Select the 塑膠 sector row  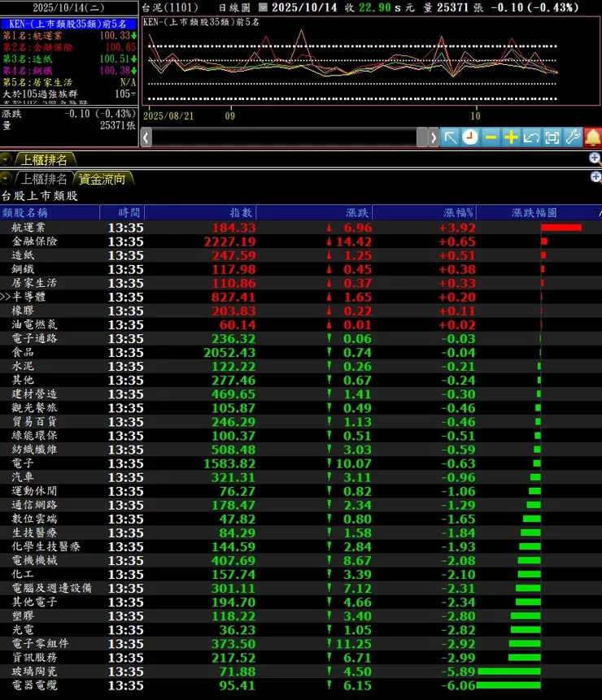[301, 616]
